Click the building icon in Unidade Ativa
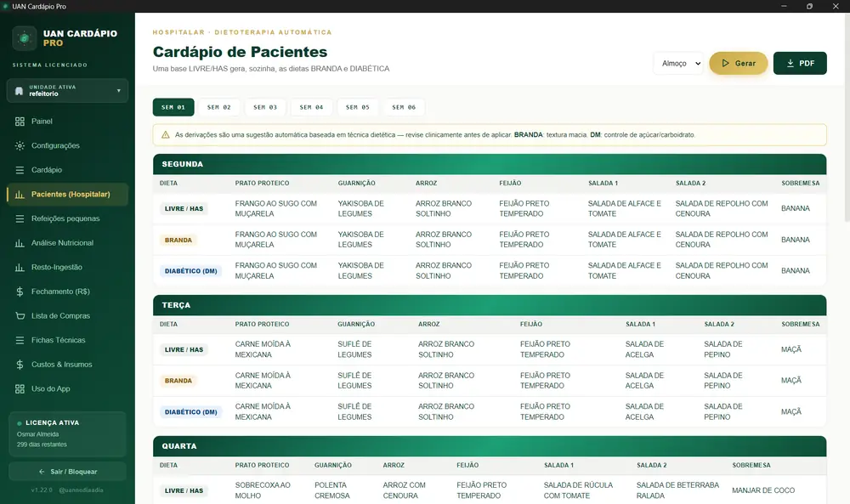850x504 pixels. 19,90
